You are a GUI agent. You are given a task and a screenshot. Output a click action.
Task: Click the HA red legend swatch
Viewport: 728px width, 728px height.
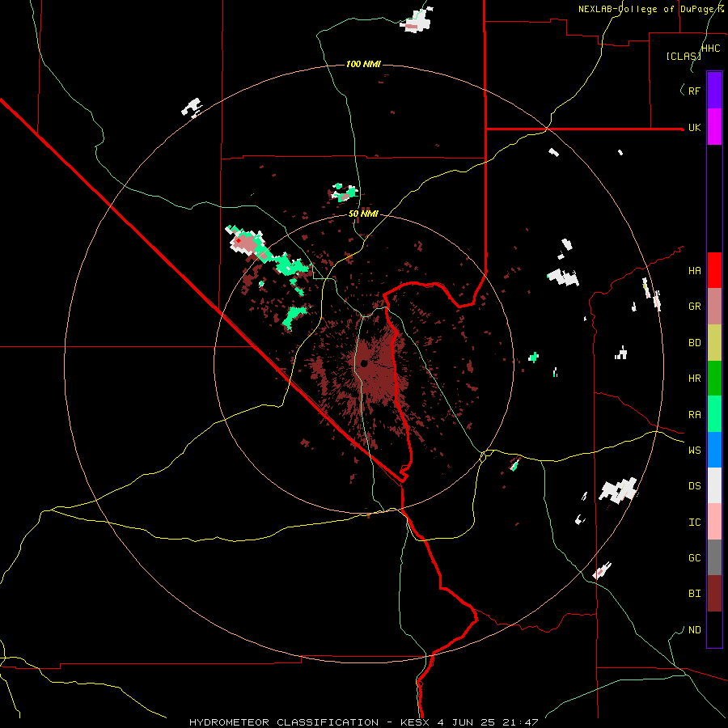(714, 270)
